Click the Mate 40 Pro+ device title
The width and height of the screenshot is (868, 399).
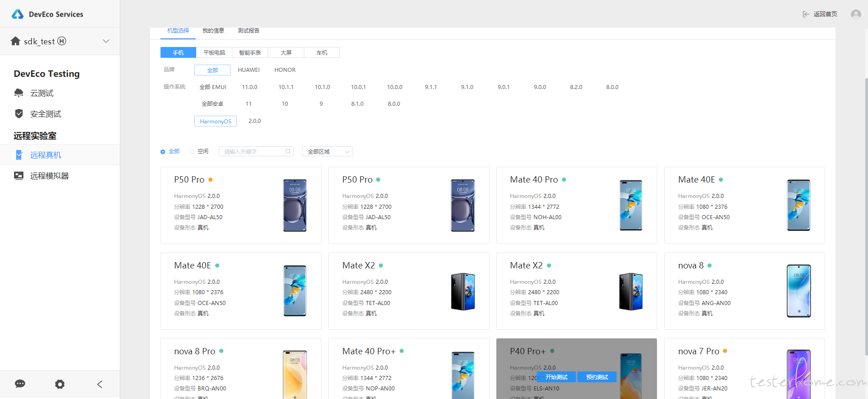coord(369,351)
